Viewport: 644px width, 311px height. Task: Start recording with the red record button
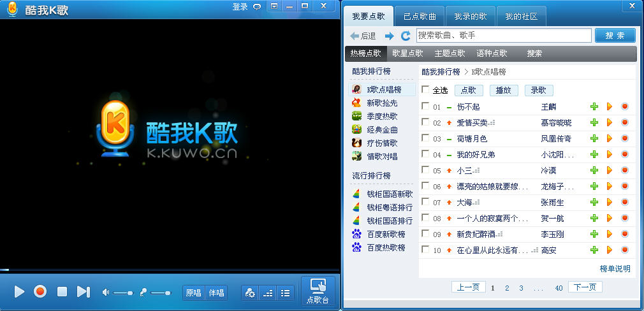coord(40,292)
